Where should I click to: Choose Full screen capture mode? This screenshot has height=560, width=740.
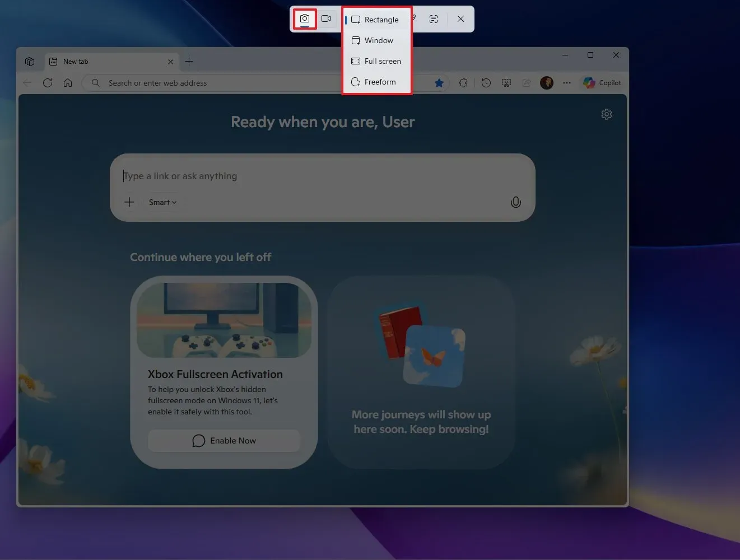tap(376, 61)
